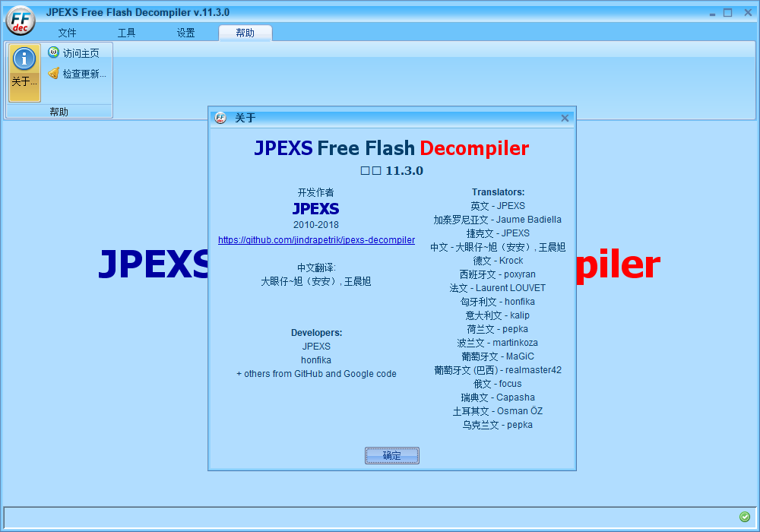Image resolution: width=760 pixels, height=532 pixels.
Task: Click status bar green check icon
Action: pos(745,517)
